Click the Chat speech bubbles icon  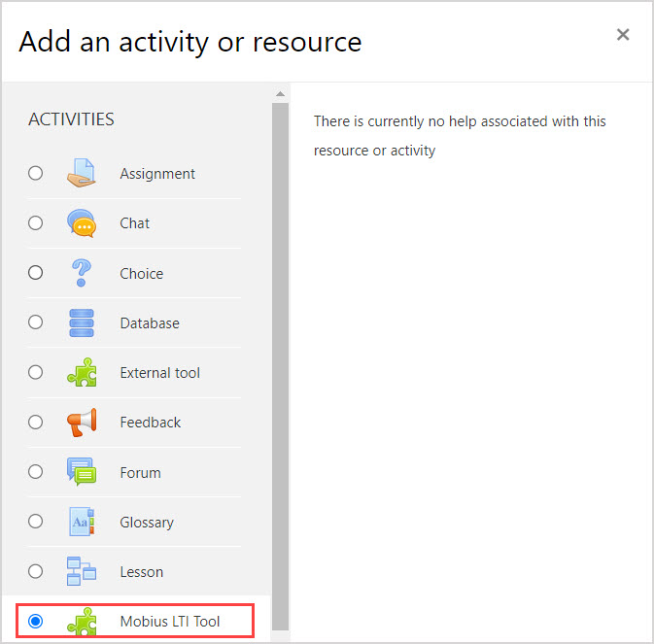pyautogui.click(x=82, y=223)
